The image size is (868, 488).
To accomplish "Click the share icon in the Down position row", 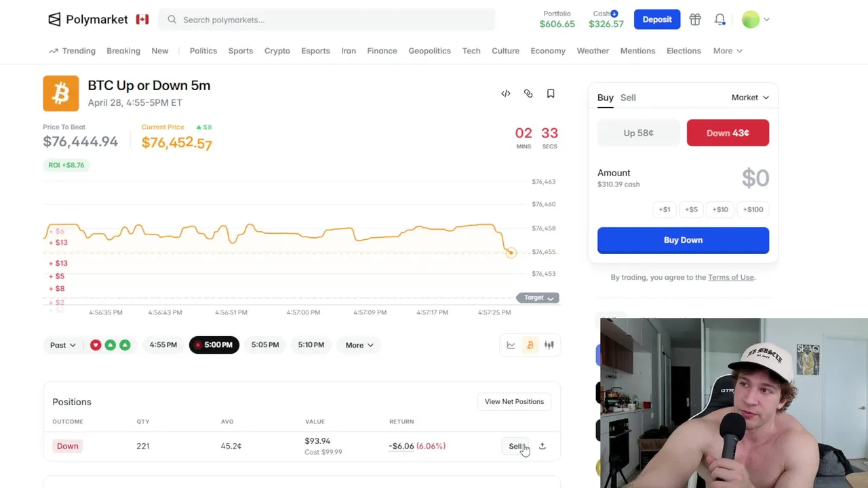I will (542, 446).
